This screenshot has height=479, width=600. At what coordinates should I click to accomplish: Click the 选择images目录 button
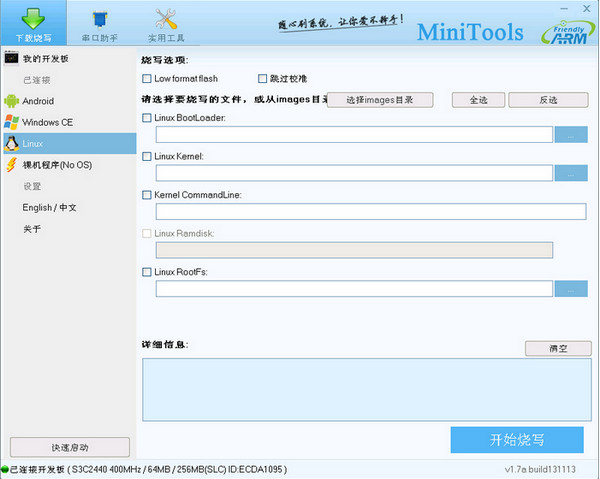[380, 100]
